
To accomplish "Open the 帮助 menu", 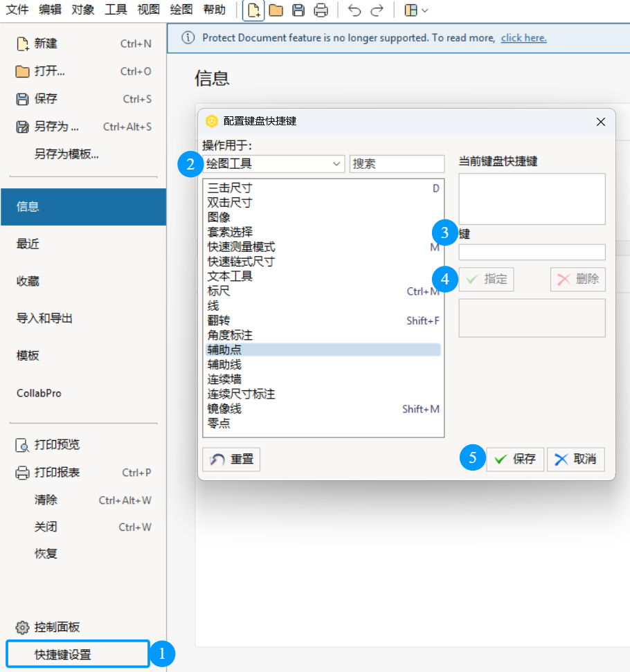I will pos(214,10).
